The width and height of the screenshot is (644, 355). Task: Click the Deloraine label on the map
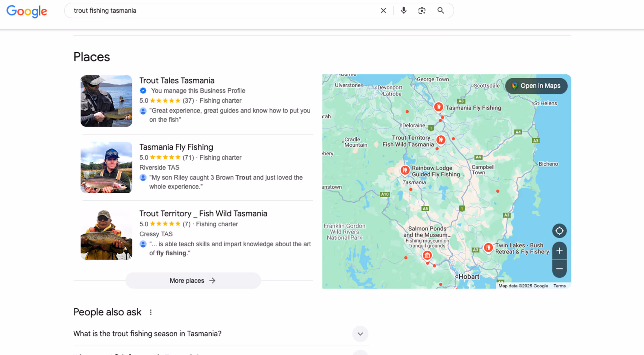click(x=414, y=125)
